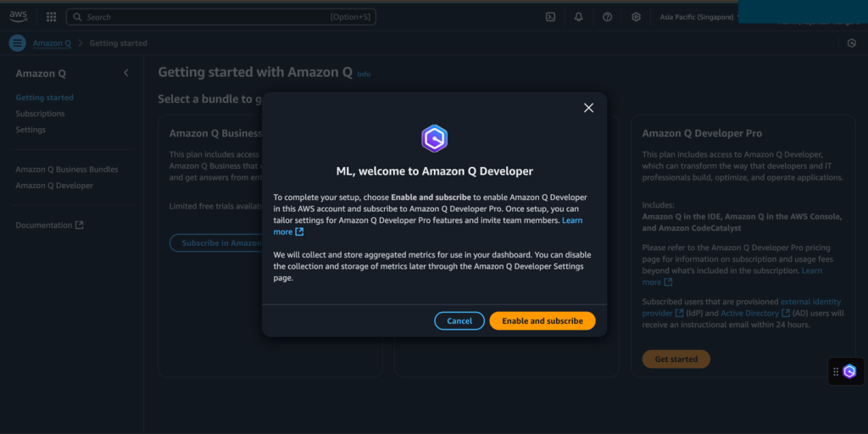Click the Amazon Q logo in dialog
This screenshot has height=434, width=868.
[x=434, y=138]
